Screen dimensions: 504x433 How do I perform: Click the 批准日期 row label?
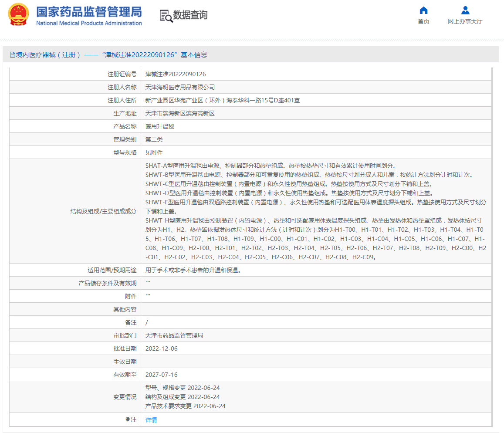coord(125,348)
